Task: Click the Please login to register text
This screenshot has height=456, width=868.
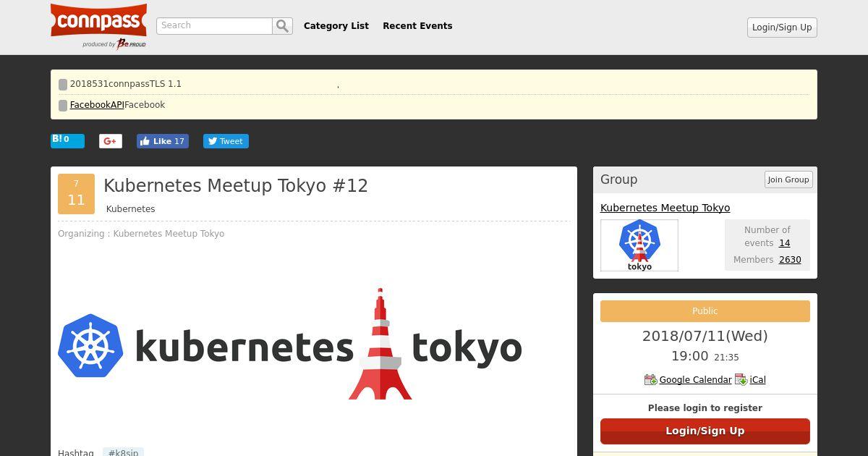Action: point(705,408)
